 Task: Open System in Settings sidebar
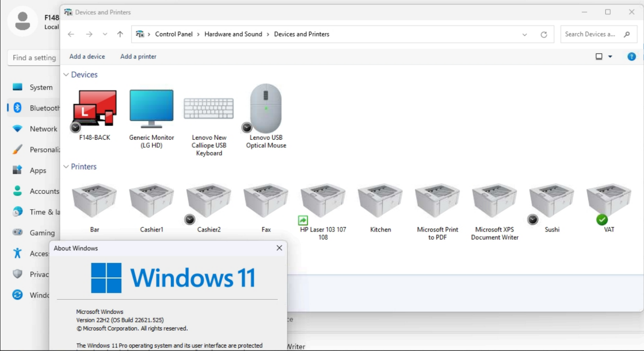[x=33, y=87]
